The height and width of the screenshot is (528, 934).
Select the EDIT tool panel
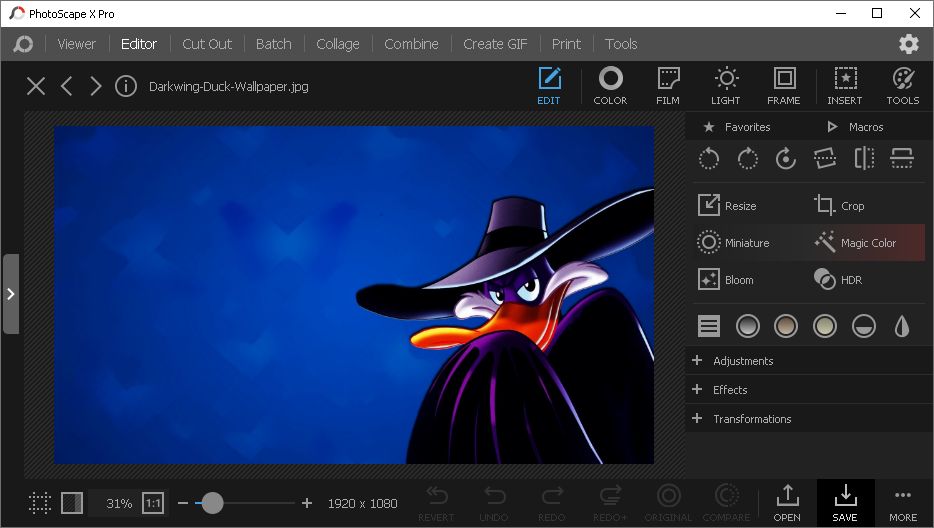coord(549,86)
